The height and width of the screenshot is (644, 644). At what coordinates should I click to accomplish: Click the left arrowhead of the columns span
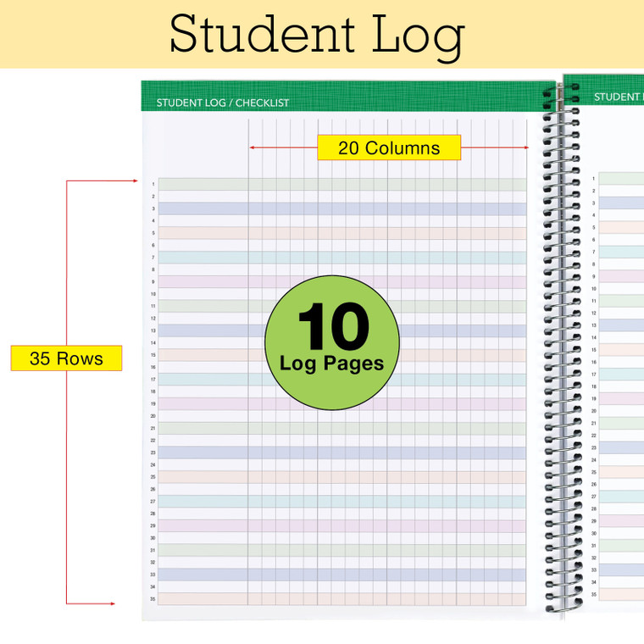click(x=252, y=148)
